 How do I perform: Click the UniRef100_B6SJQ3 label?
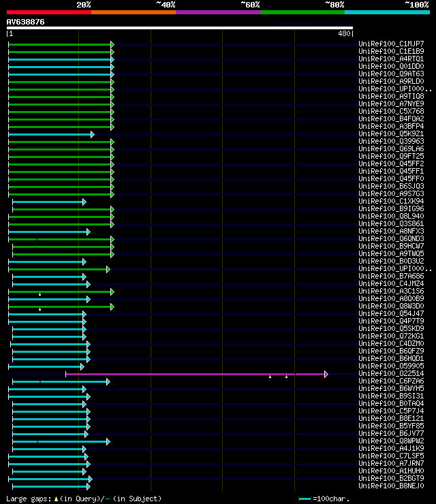pyautogui.click(x=391, y=186)
